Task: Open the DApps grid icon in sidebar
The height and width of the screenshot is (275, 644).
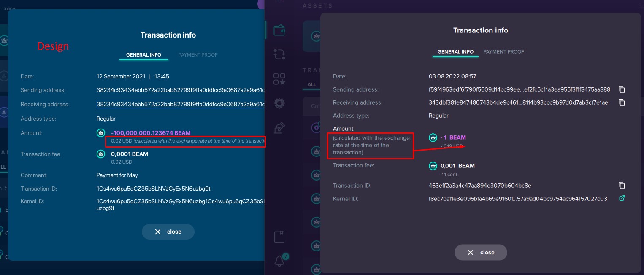Action: tap(279, 78)
